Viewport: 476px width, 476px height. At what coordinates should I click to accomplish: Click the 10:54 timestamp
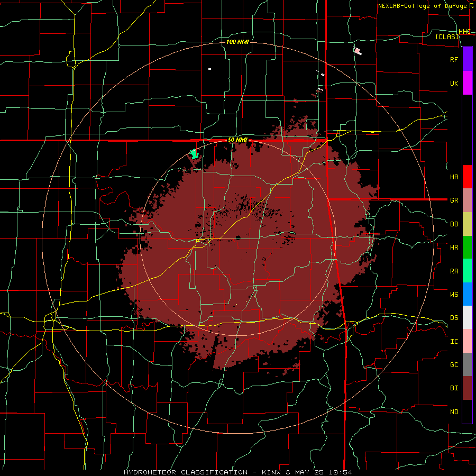[x=340, y=472]
